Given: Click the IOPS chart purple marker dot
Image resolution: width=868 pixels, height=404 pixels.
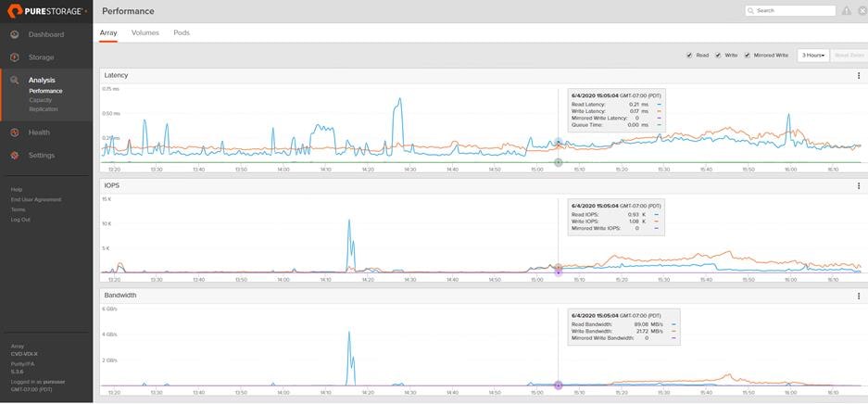Looking at the screenshot, I should point(558,272).
